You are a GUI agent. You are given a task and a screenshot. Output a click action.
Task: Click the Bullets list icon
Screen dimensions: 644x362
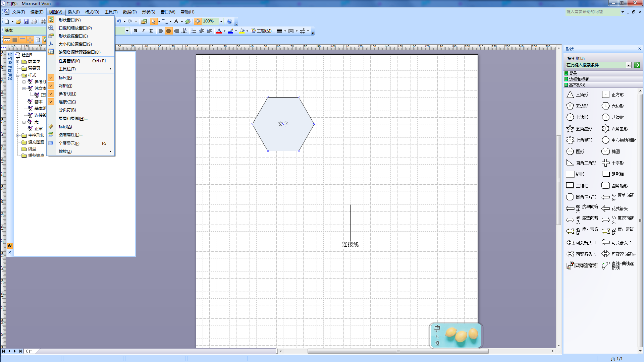point(194,31)
